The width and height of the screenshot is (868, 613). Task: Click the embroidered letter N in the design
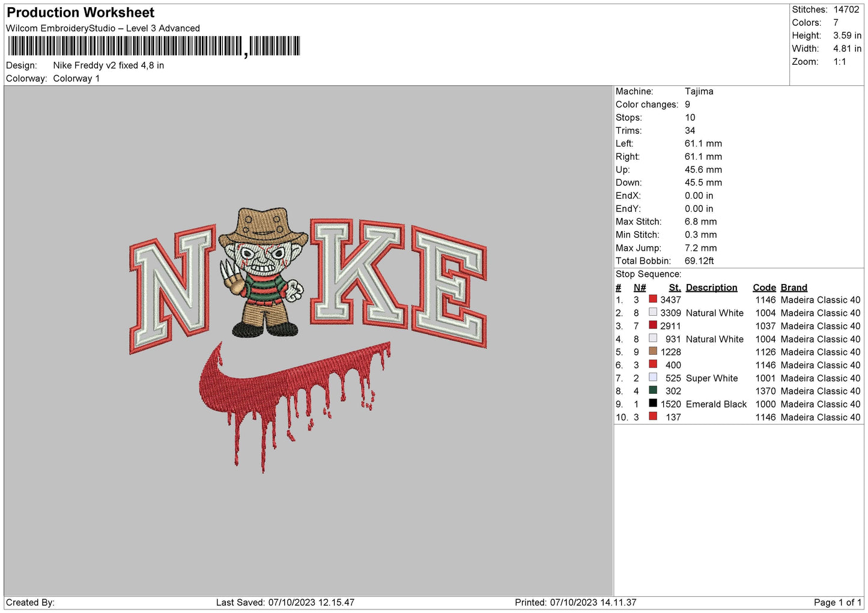(x=172, y=290)
